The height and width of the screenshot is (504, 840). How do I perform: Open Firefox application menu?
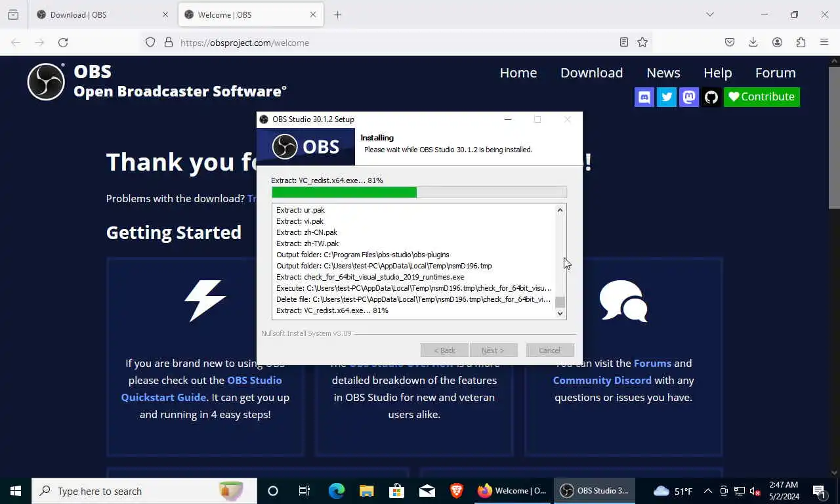click(824, 43)
